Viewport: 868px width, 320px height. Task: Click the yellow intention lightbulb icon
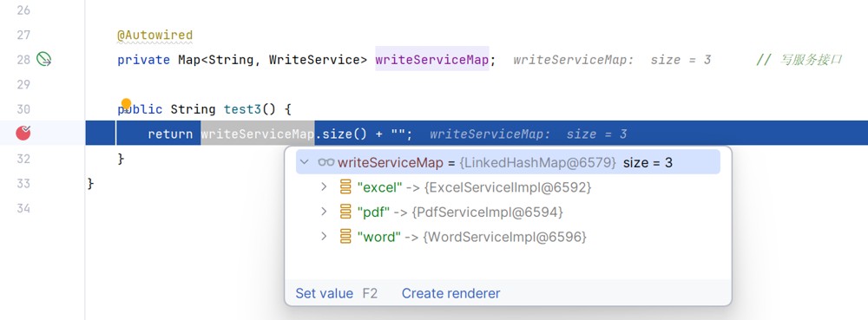[x=126, y=103]
